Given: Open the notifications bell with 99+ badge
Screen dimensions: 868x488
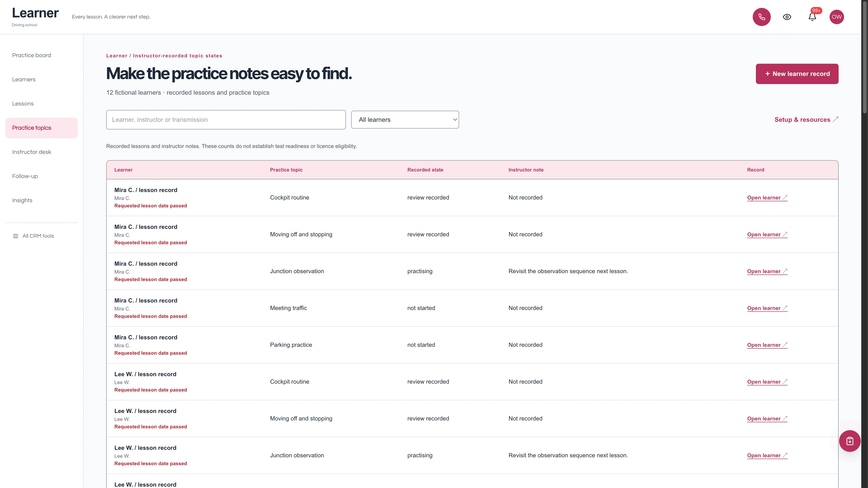Looking at the screenshot, I should pos(812,17).
